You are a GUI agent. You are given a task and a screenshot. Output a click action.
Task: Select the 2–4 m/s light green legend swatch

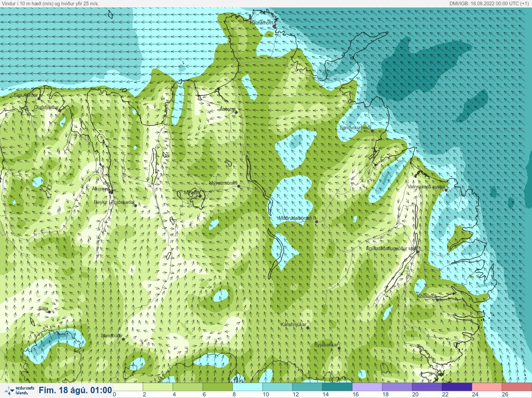tap(158, 387)
